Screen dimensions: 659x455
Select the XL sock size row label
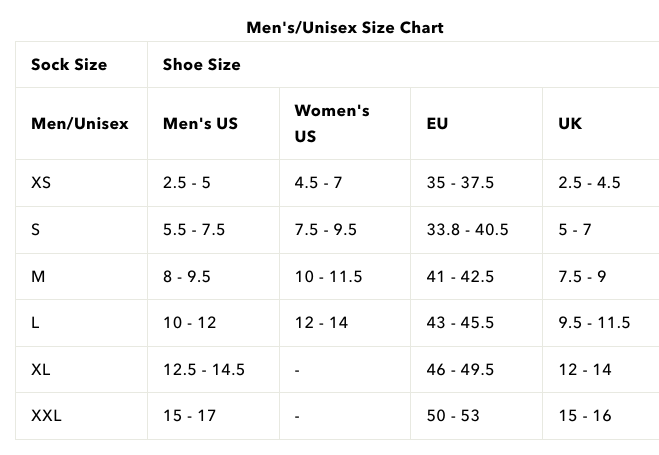coord(41,370)
